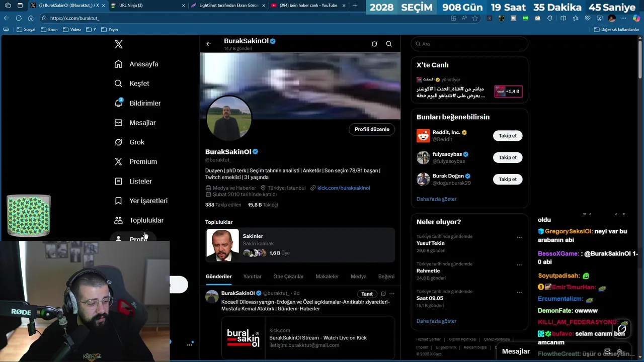
Task: Click the address bar URL
Action: click(74, 18)
